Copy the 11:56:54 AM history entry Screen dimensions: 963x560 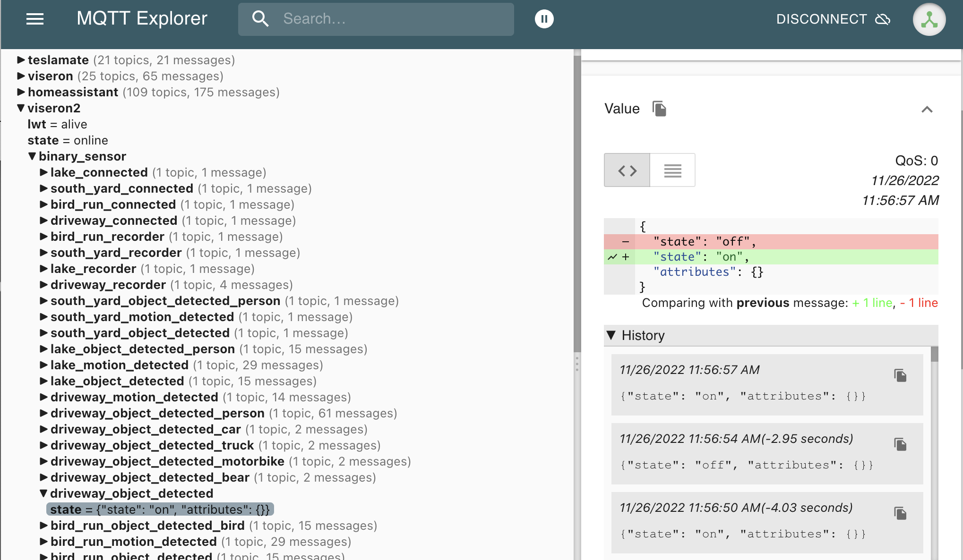point(900,444)
